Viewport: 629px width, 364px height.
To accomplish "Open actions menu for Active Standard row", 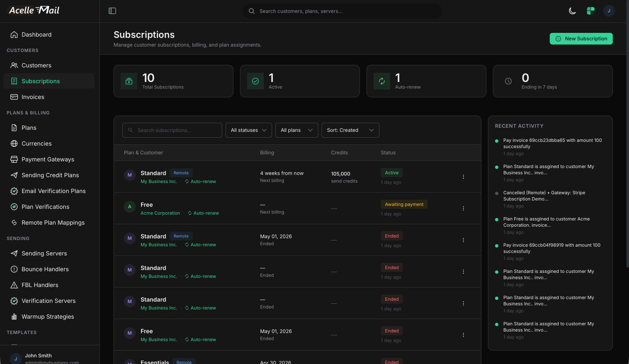I will (463, 177).
